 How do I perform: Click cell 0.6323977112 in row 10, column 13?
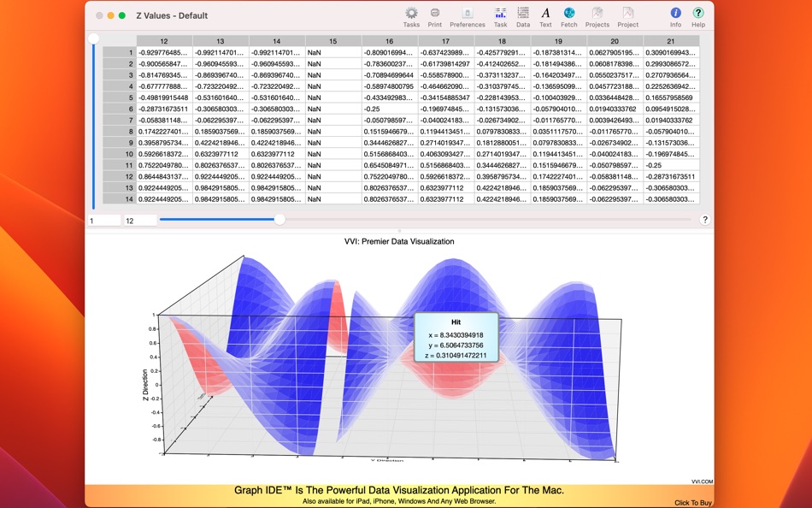tap(221, 154)
